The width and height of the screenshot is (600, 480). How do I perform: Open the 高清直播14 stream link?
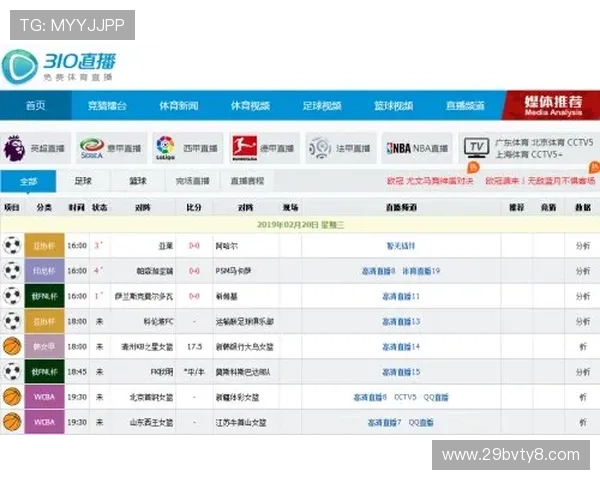(401, 347)
